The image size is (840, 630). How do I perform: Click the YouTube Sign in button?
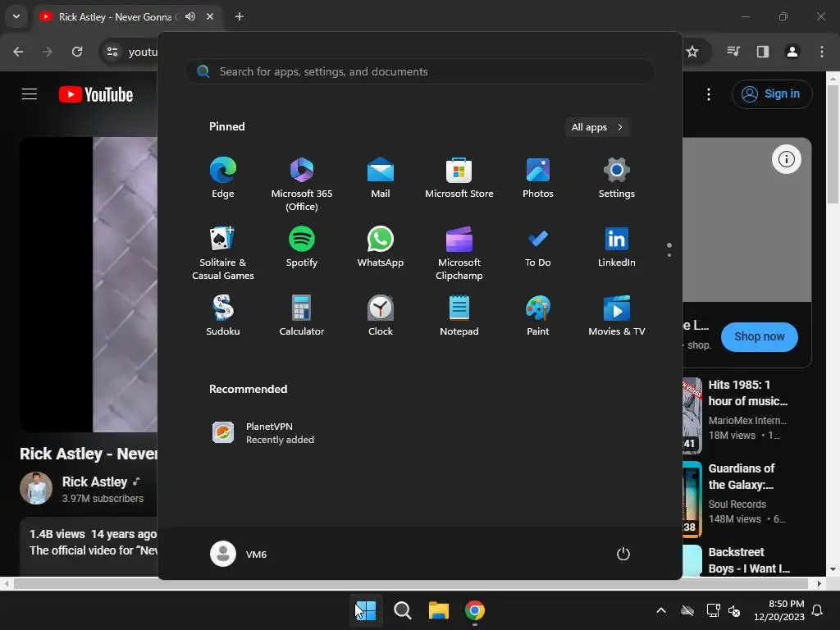click(x=772, y=94)
